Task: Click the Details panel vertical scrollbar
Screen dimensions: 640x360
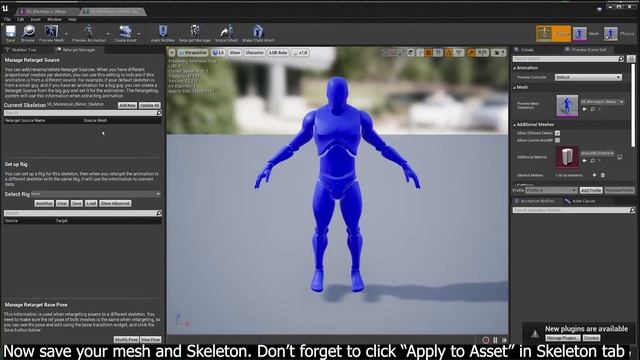Action: [633, 105]
